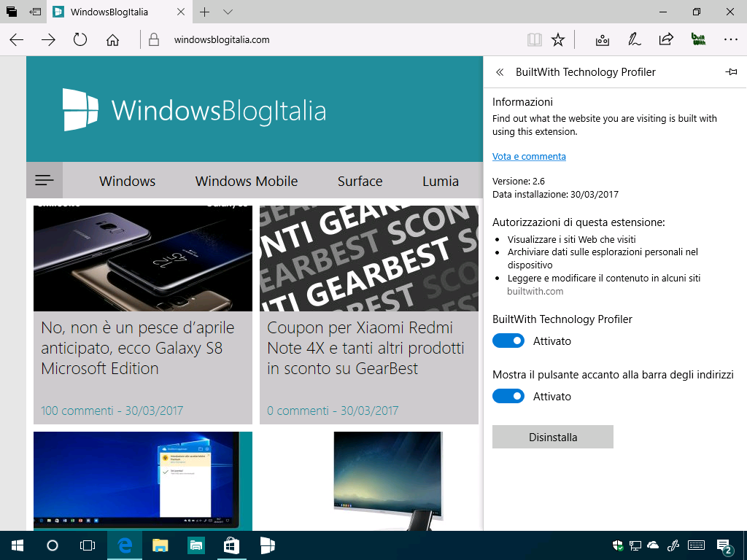Select the builtwith.com permission site text
Viewport: 747px width, 560px height.
(x=535, y=291)
